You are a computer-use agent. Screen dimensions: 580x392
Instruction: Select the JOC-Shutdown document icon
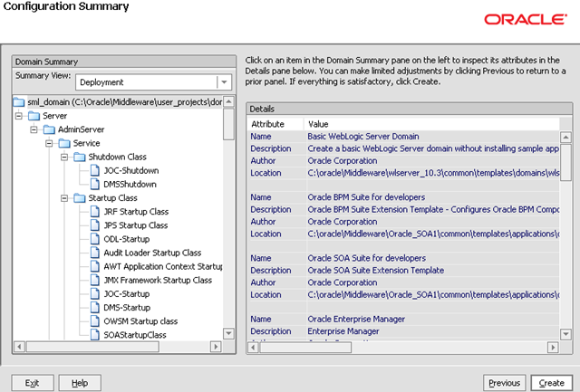(x=95, y=170)
